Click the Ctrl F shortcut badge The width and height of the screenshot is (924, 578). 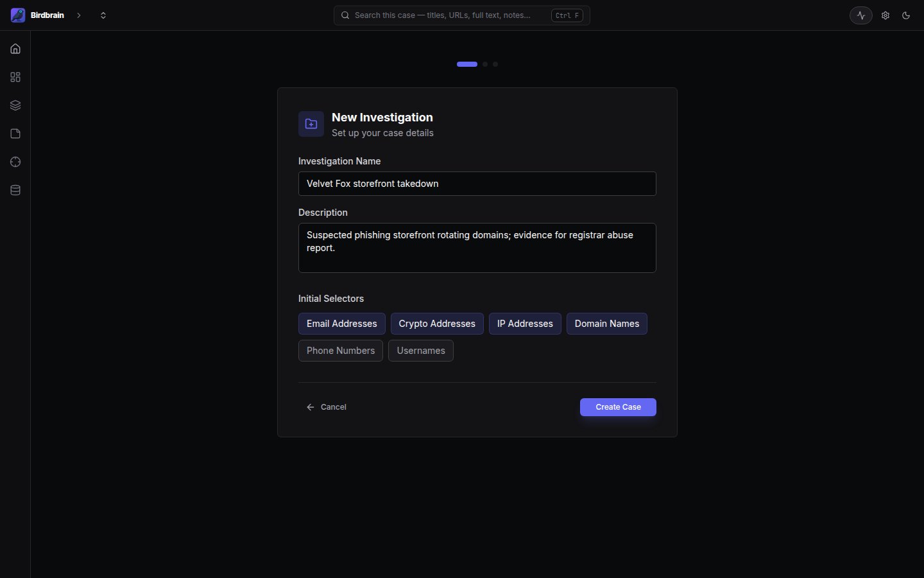[x=567, y=15]
